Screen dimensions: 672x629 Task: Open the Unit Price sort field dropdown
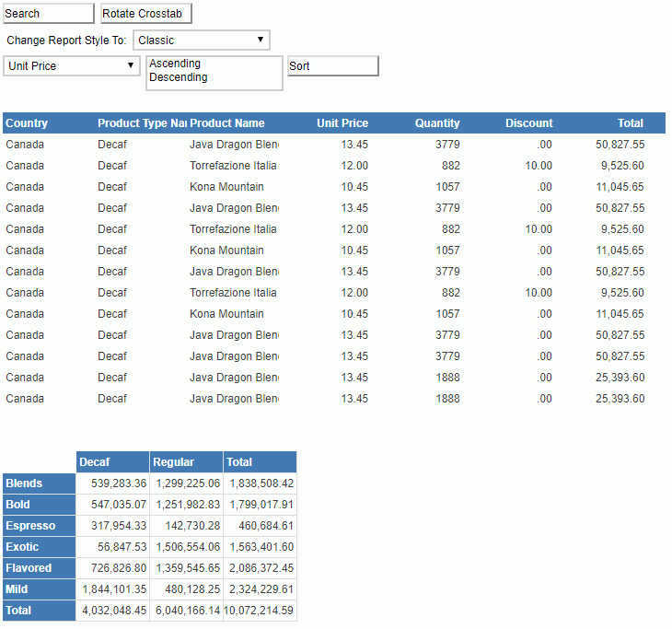72,66
